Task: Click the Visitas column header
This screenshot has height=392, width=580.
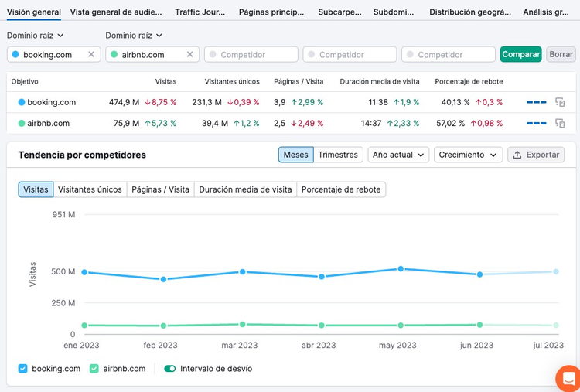Action: coord(165,81)
